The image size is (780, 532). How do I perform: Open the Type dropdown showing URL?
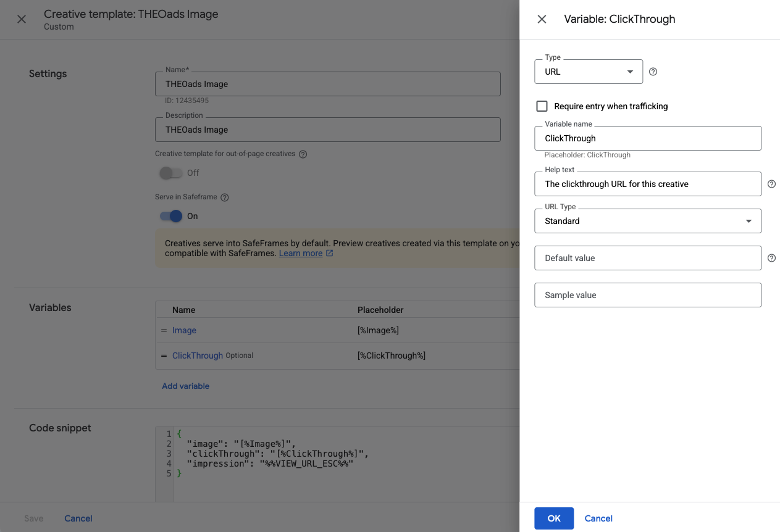click(588, 72)
